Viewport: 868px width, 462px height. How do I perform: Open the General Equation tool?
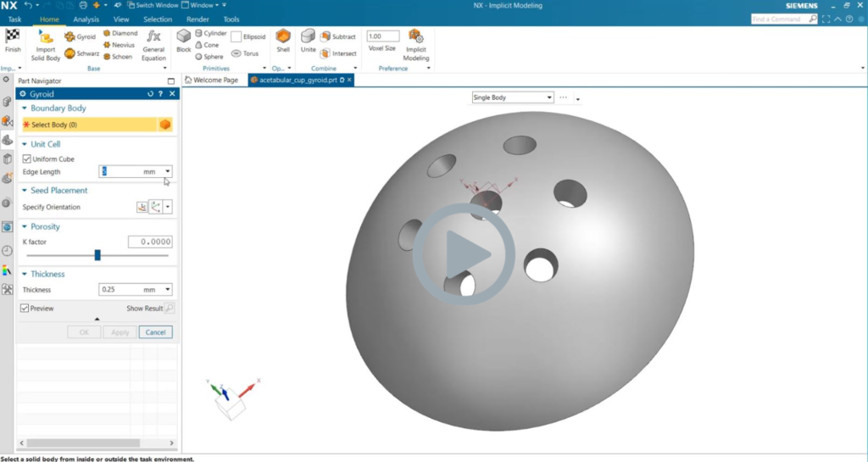point(153,36)
